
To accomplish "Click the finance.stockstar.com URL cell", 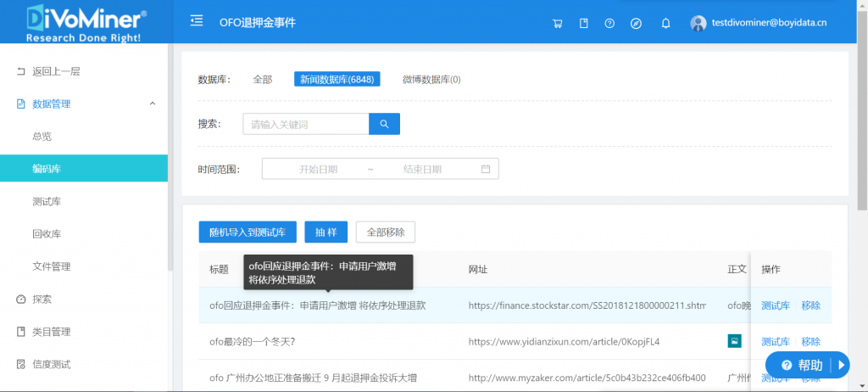I will click(587, 305).
